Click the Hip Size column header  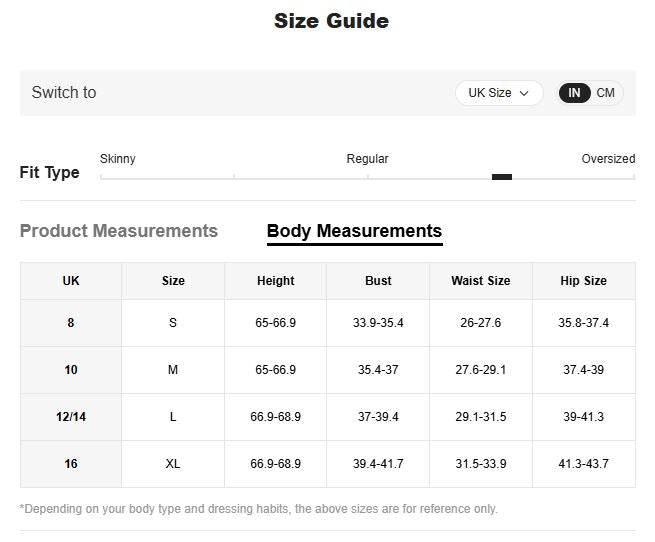pos(583,281)
